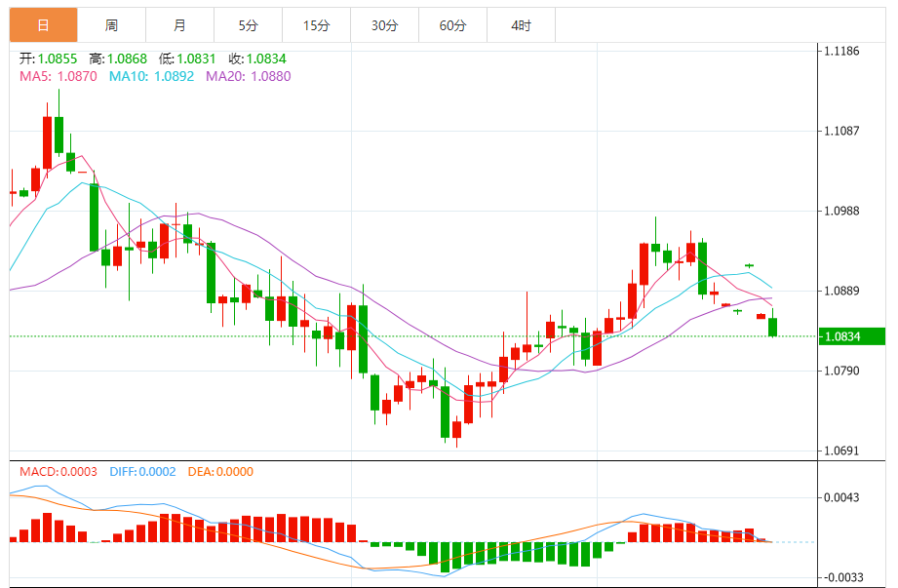Click the 1.0988 price axis label
The image size is (898, 588).
[841, 212]
